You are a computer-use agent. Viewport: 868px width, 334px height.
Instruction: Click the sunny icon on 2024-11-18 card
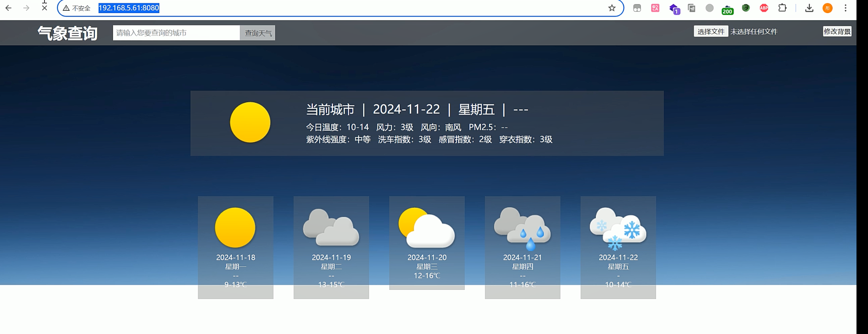[235, 228]
